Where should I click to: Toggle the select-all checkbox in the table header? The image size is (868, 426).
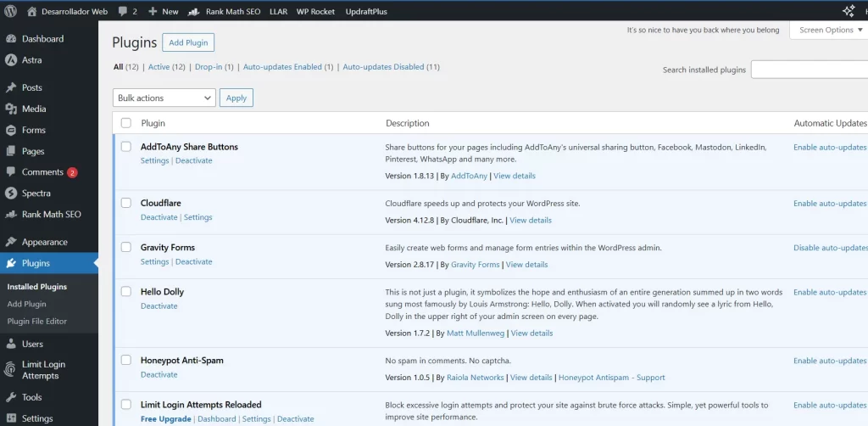coord(126,123)
